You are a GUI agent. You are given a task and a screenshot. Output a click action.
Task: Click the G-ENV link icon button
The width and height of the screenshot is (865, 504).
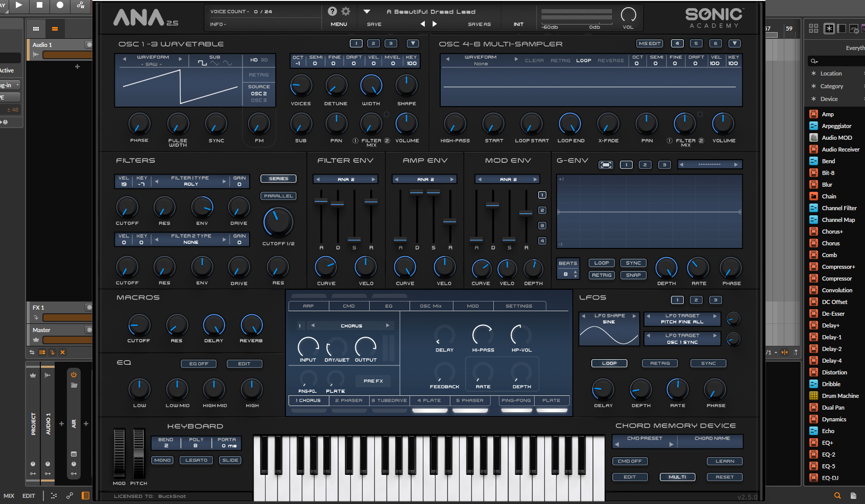click(x=606, y=165)
